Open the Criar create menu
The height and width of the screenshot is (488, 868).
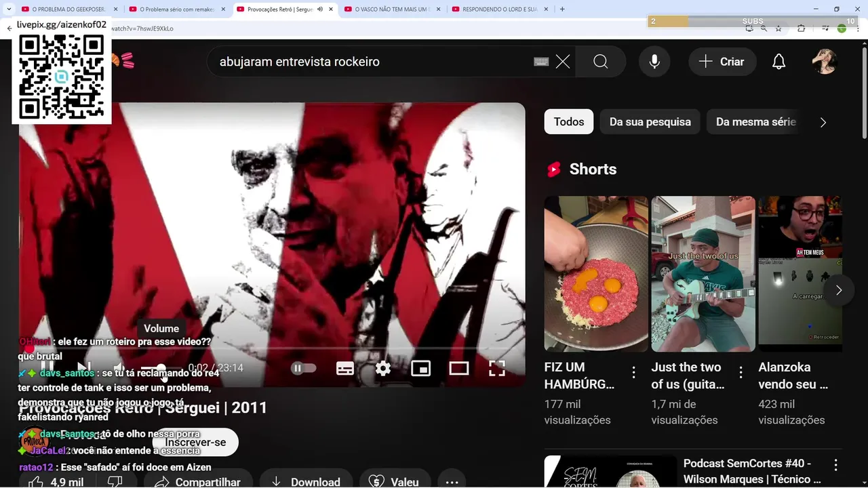(x=722, y=62)
